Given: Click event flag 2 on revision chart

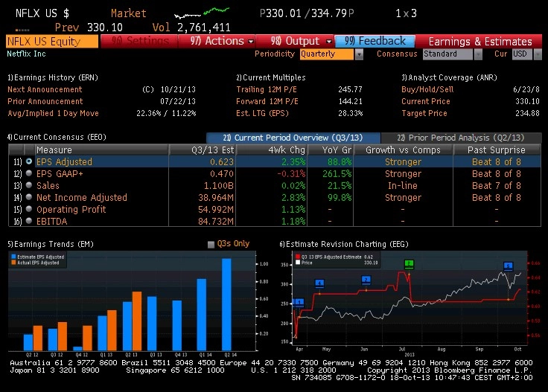Looking at the screenshot, I should point(366,280).
